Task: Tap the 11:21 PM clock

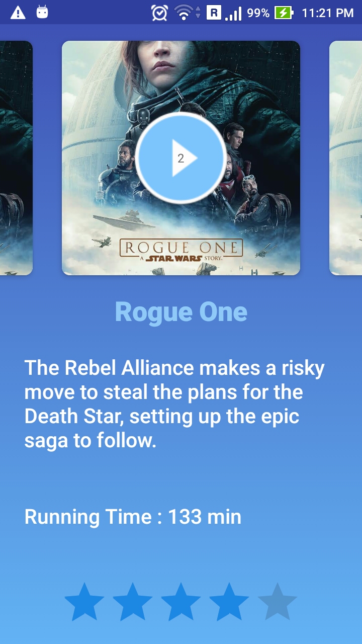Action: (x=327, y=13)
